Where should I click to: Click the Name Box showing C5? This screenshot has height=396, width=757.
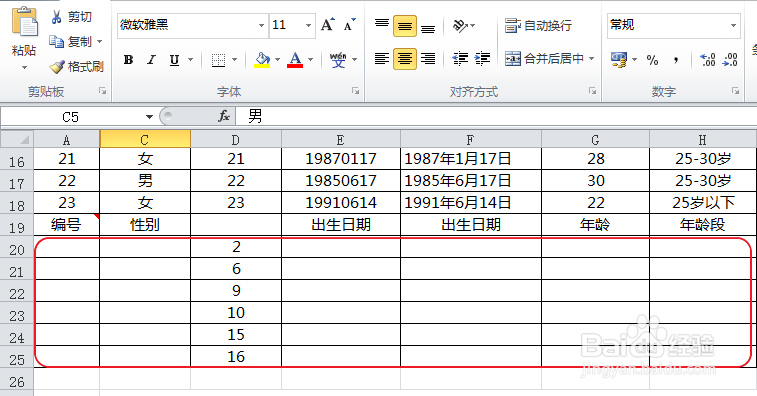tap(71, 117)
